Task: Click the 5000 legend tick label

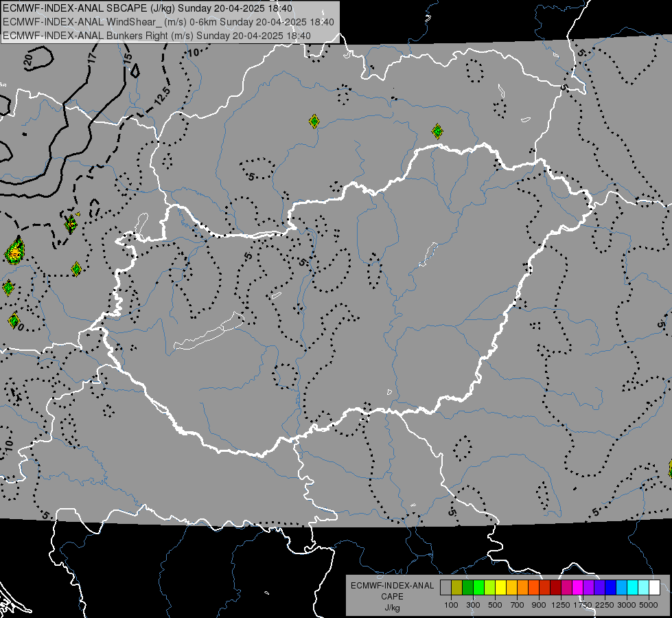Action: 649,605
